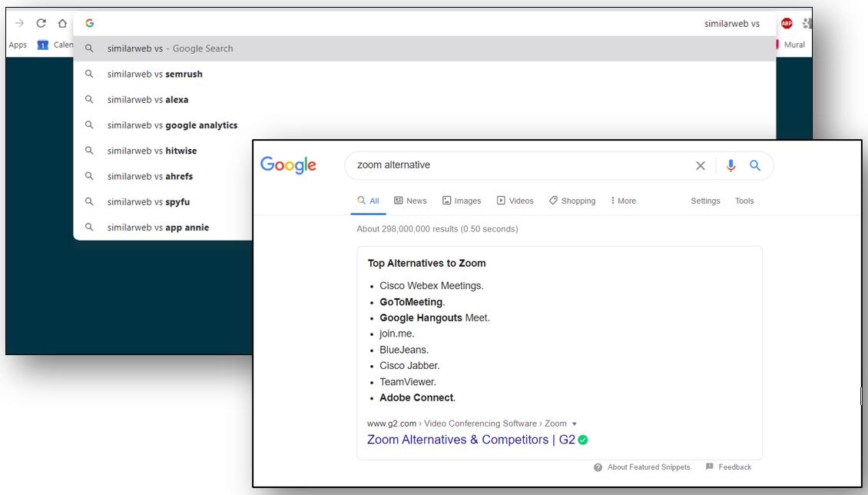Click 'TeamViewer.' list item
The height and width of the screenshot is (495, 868).
pyautogui.click(x=407, y=382)
